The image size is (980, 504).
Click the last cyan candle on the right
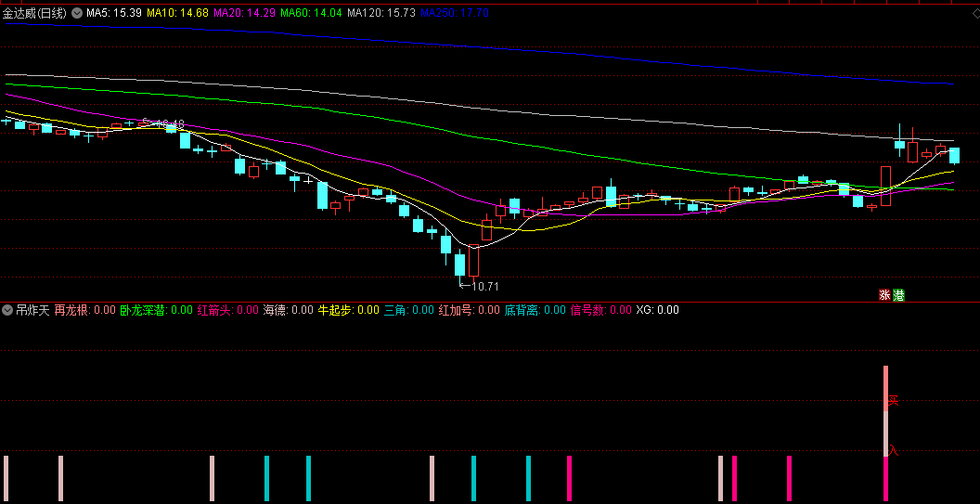point(954,155)
